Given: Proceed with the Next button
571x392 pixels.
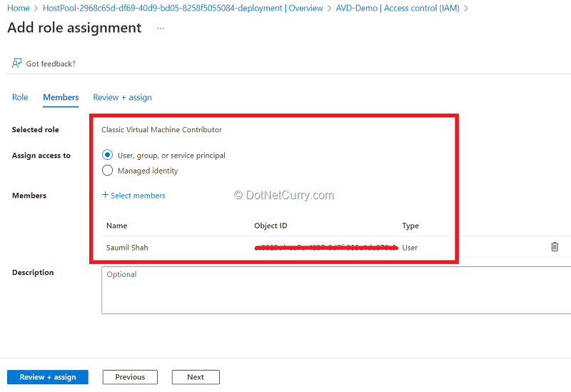Looking at the screenshot, I should click(x=196, y=377).
